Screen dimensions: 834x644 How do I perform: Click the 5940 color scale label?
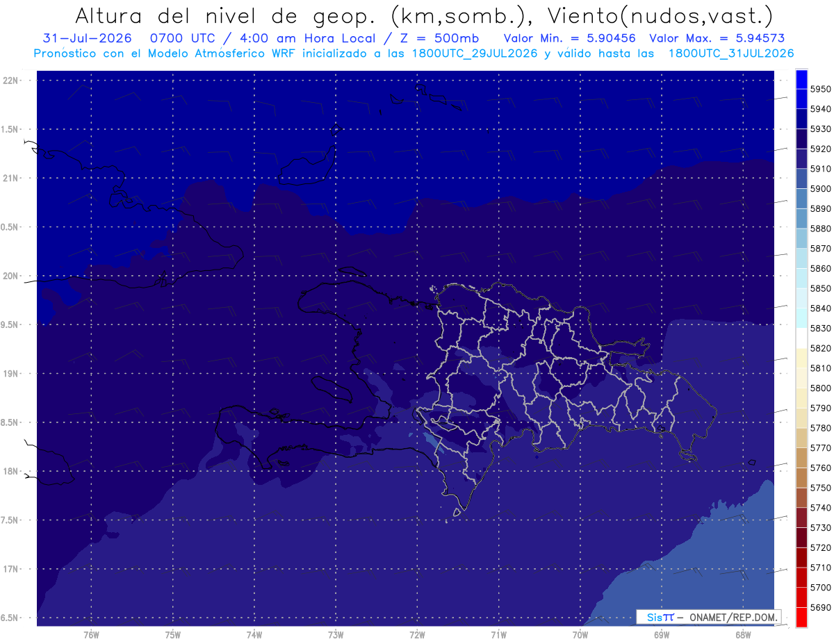tap(821, 109)
